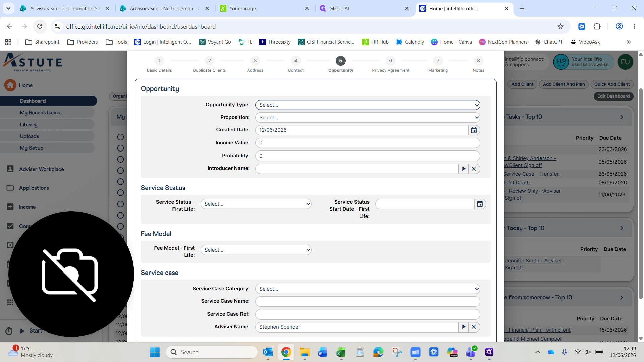Clear the Adviser Name field with X
Image resolution: width=644 pixels, height=362 pixels.
click(x=474, y=327)
